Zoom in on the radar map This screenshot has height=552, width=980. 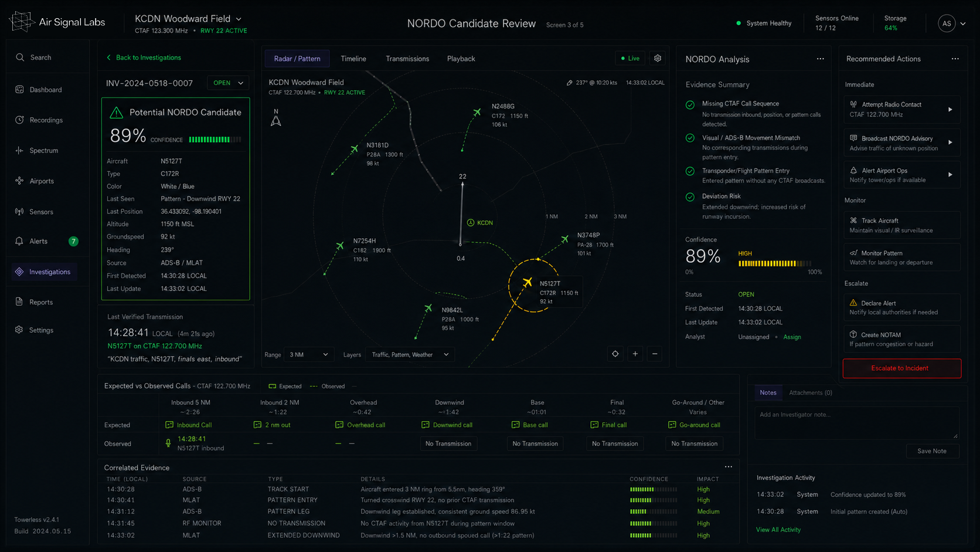tap(635, 354)
